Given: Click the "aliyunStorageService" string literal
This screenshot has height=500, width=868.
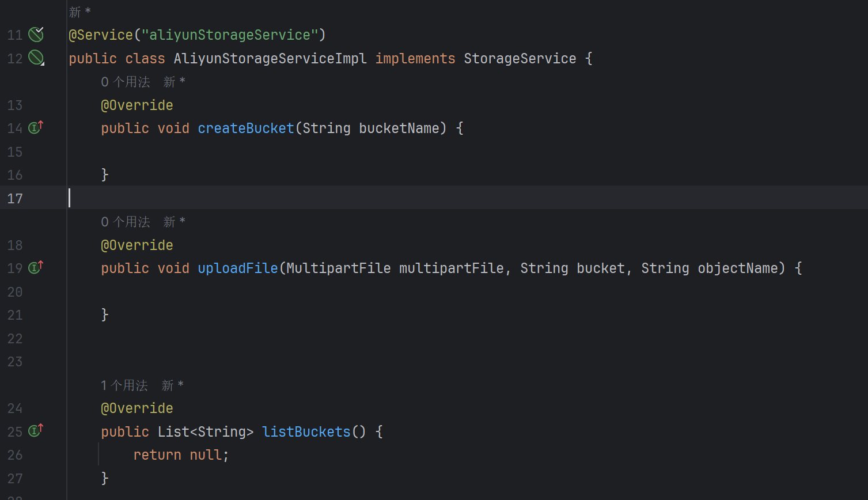Looking at the screenshot, I should (x=230, y=35).
